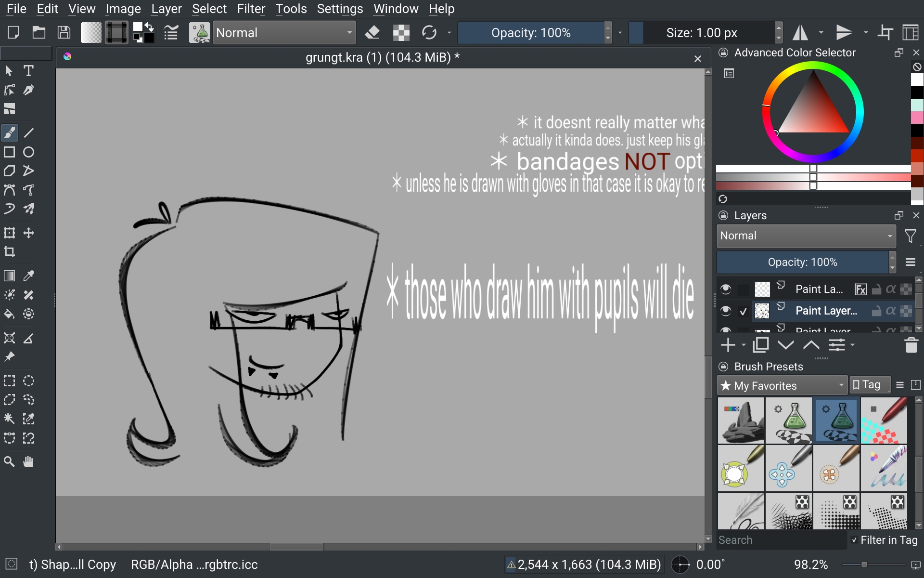This screenshot has height=578, width=924.
Task: Toggle eraser mode in toolbar
Action: tap(372, 33)
